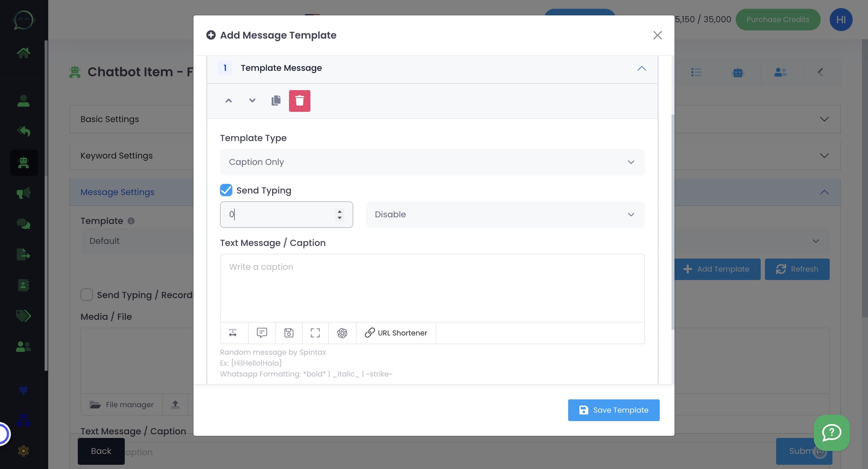Save the caption as a draft using disk icon

[288, 333]
